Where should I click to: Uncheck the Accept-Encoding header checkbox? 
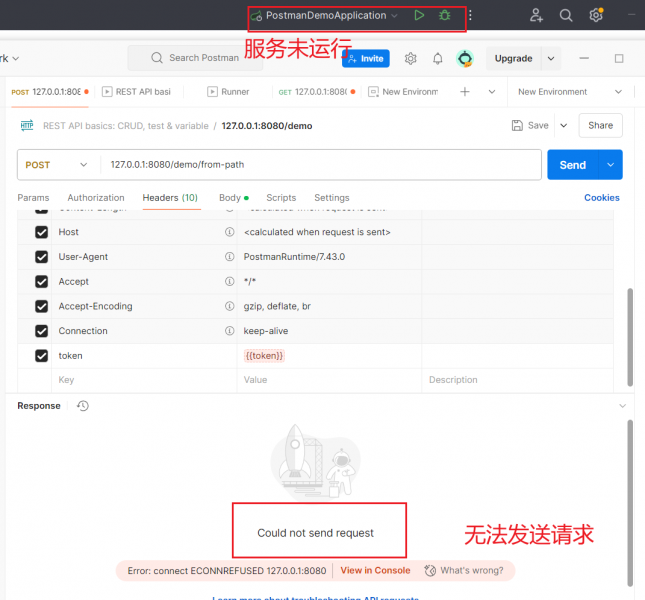(41, 306)
